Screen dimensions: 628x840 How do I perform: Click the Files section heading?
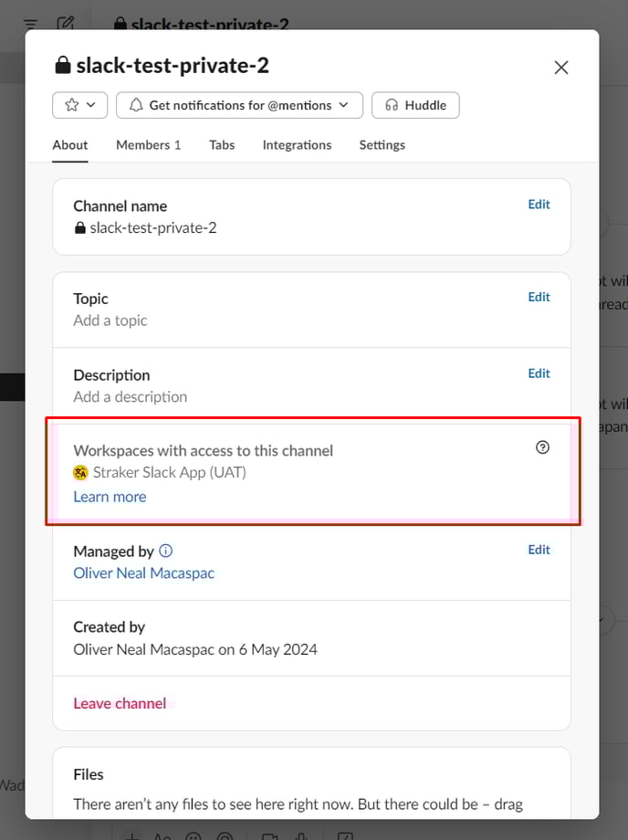[89, 774]
